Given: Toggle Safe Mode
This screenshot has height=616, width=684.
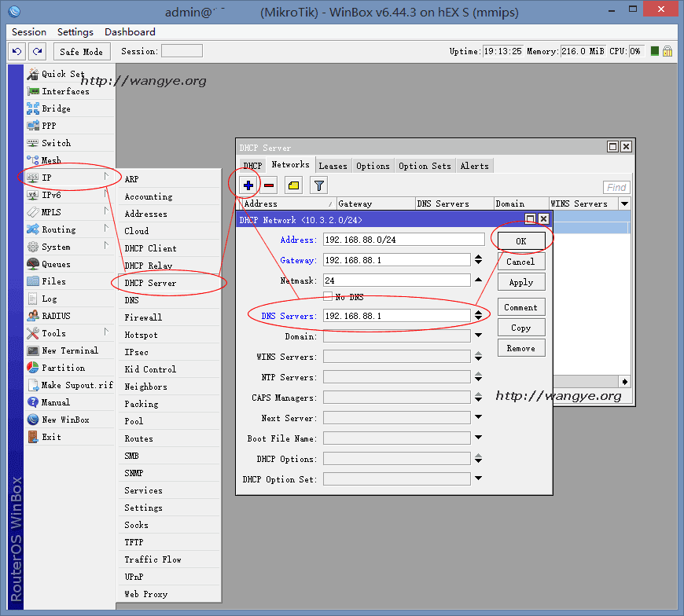Looking at the screenshot, I should pyautogui.click(x=82, y=51).
